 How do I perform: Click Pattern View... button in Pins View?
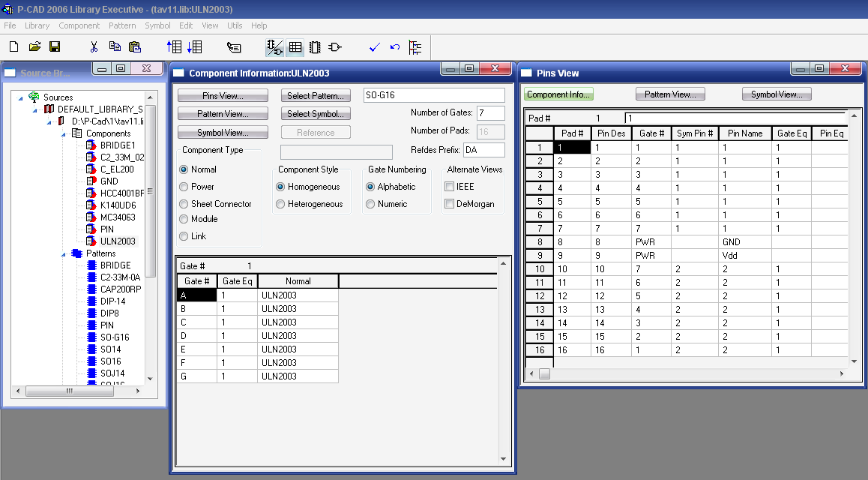click(x=670, y=94)
